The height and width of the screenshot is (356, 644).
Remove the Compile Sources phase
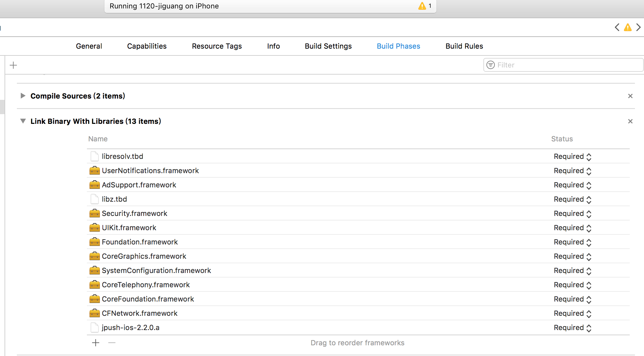630,96
